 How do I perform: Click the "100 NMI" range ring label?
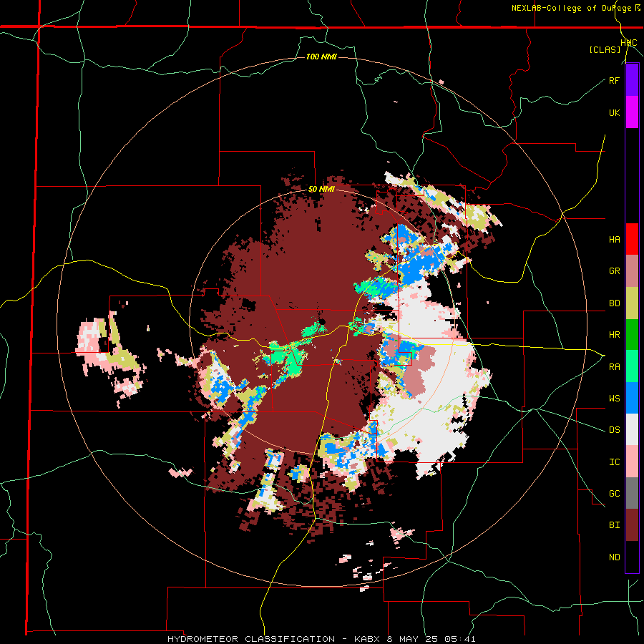[x=321, y=57]
